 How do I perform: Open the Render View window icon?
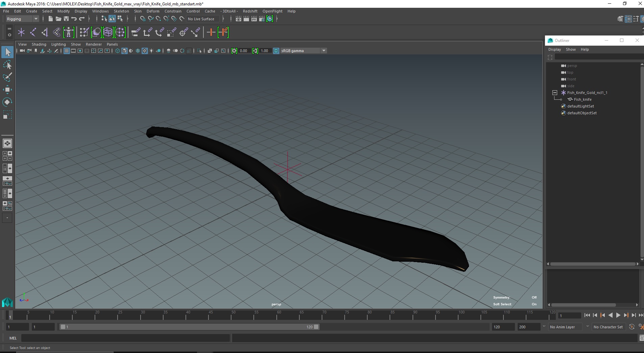click(x=238, y=19)
